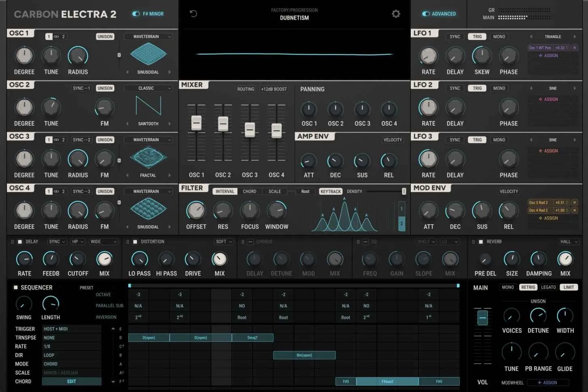The width and height of the screenshot is (588, 392).
Task: Remove Osc 3 Rad 2 modulation assignment
Action: pyautogui.click(x=574, y=202)
